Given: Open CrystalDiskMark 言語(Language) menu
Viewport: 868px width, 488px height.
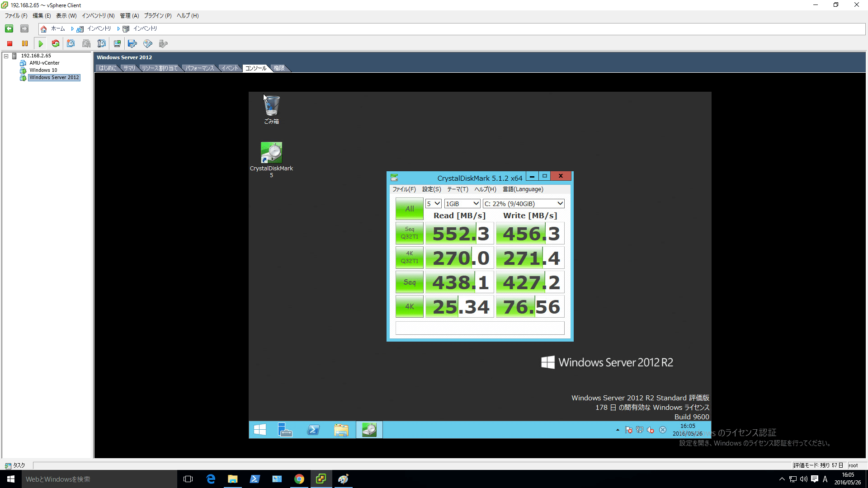Looking at the screenshot, I should (523, 189).
